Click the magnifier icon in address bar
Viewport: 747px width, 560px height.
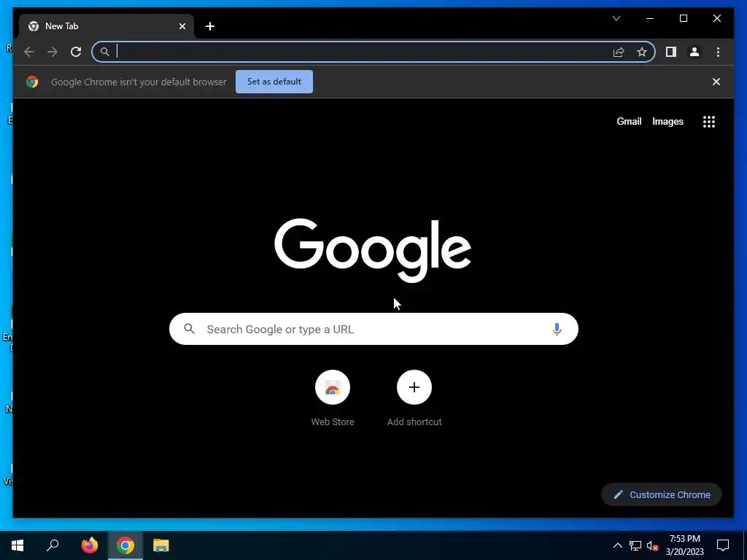[x=105, y=52]
